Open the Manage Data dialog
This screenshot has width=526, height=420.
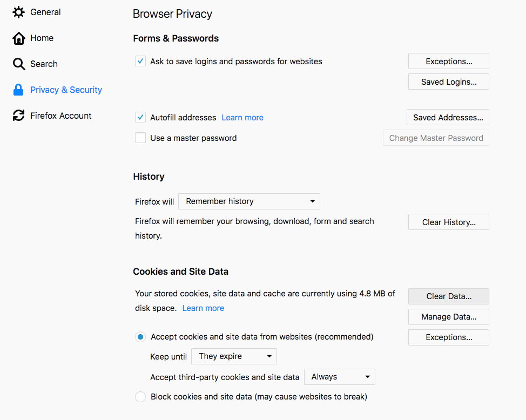pos(449,317)
